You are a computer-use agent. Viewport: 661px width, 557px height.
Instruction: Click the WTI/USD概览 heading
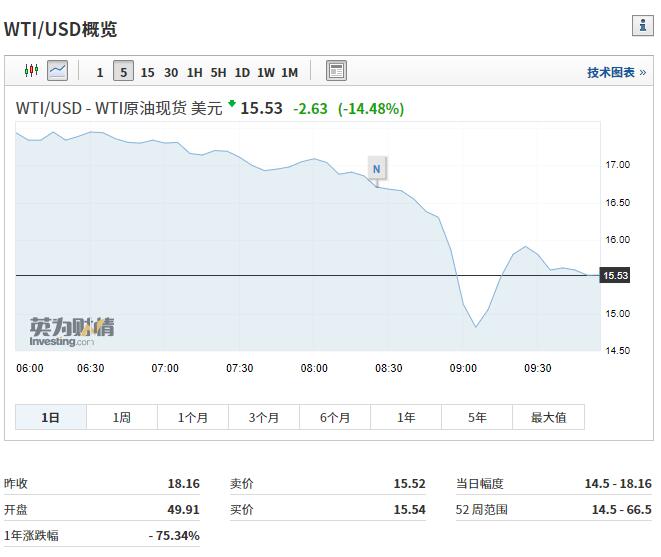[60, 28]
